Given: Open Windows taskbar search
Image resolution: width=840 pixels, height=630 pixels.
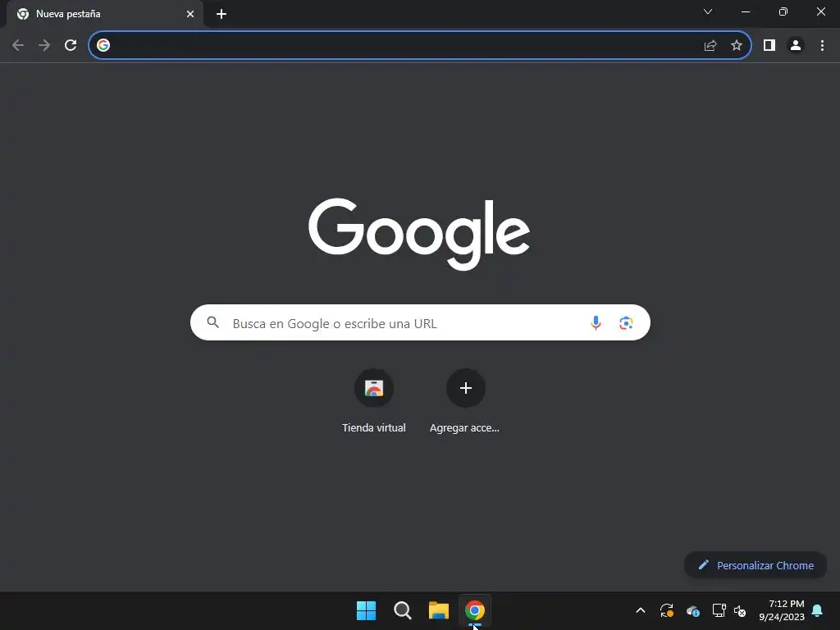Looking at the screenshot, I should [x=402, y=610].
